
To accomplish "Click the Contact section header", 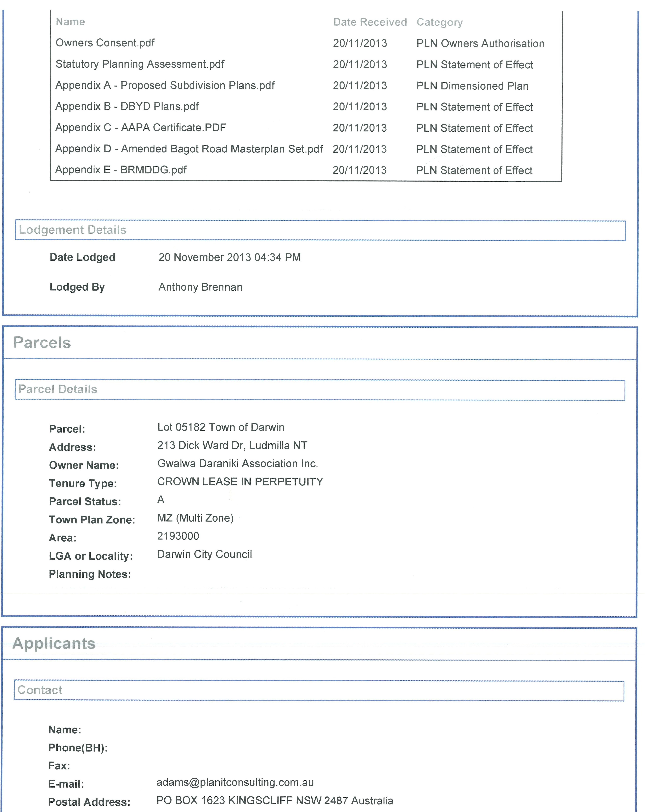I will 319,690.
